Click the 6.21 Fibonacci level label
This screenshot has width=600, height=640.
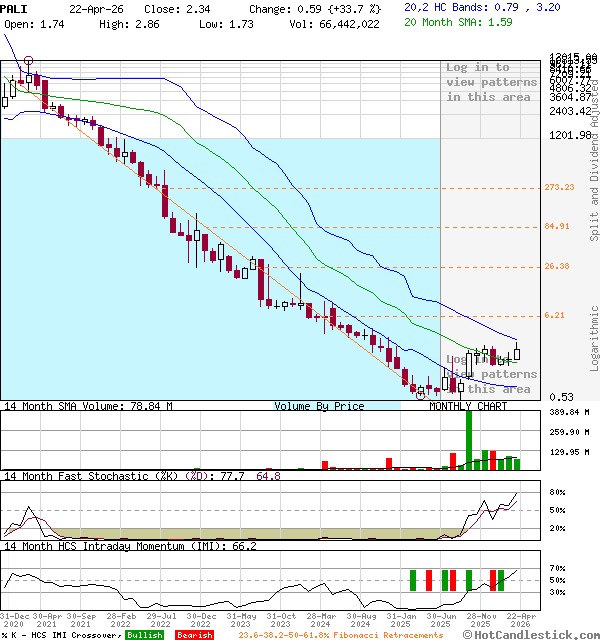coord(554,315)
